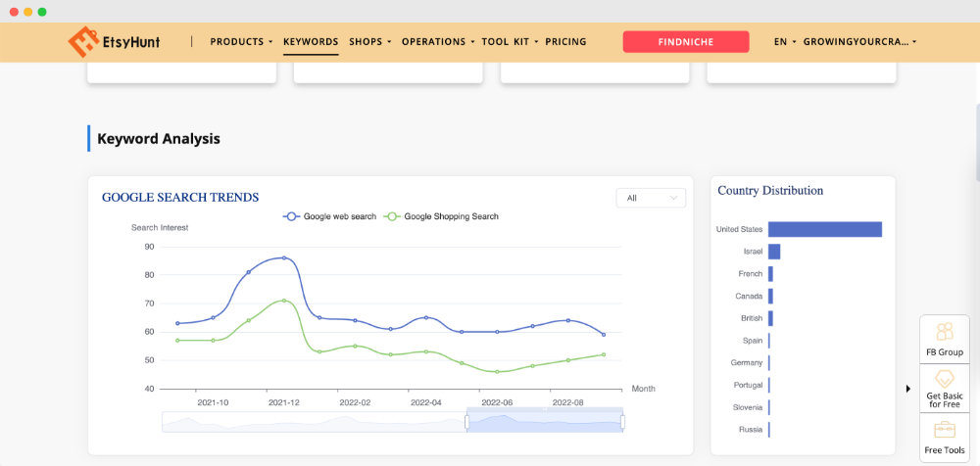980x466 pixels.
Task: Open the Tool Kit menu
Action: click(x=509, y=42)
